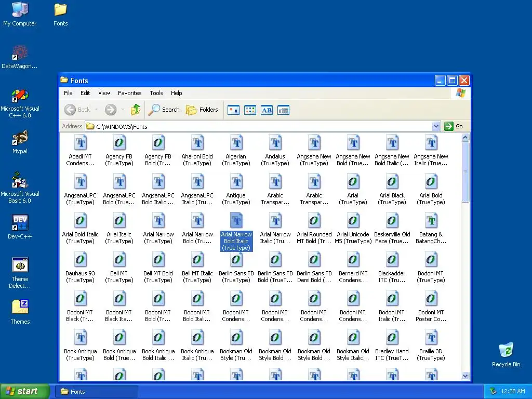Image resolution: width=532 pixels, height=399 pixels.
Task: Open the Back button history dropdown
Action: tap(96, 110)
